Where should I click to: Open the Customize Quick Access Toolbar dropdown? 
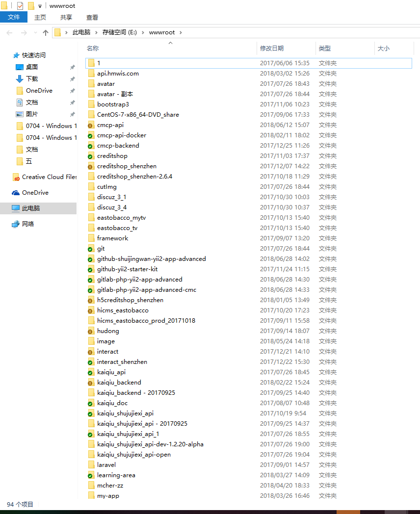point(40,6)
